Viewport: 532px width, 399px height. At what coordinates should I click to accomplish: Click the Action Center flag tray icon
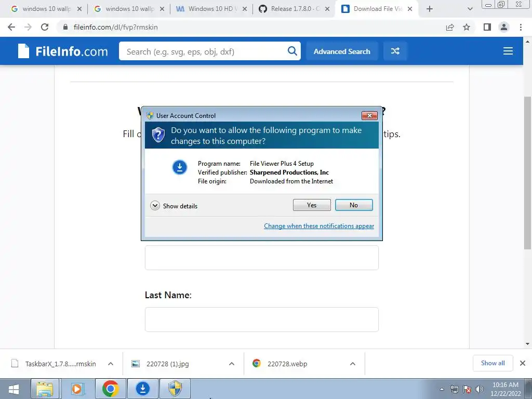pos(467,389)
